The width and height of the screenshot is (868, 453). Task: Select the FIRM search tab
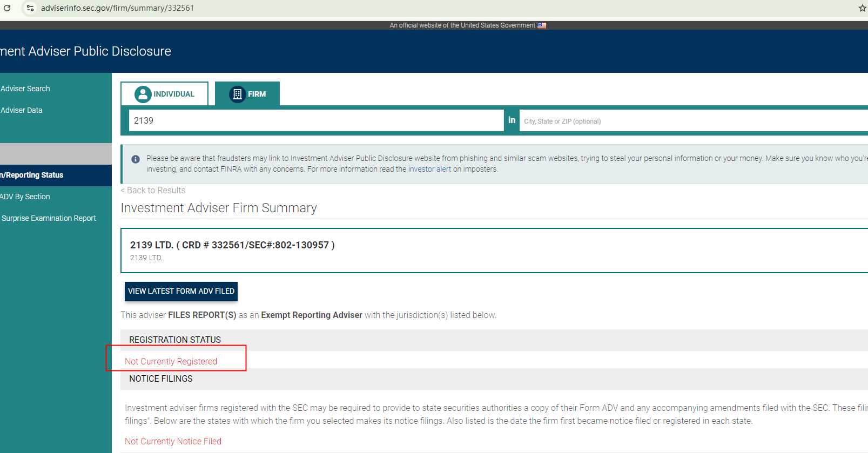(247, 94)
